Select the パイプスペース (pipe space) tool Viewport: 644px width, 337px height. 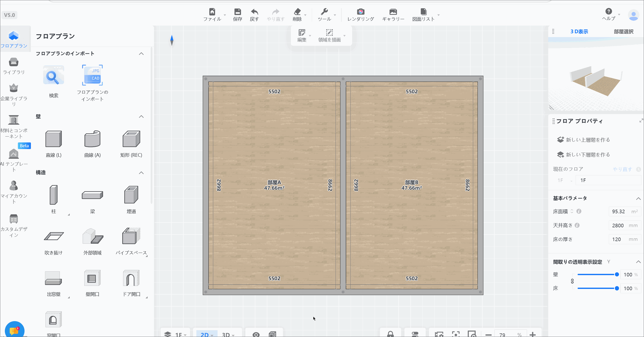pyautogui.click(x=131, y=242)
